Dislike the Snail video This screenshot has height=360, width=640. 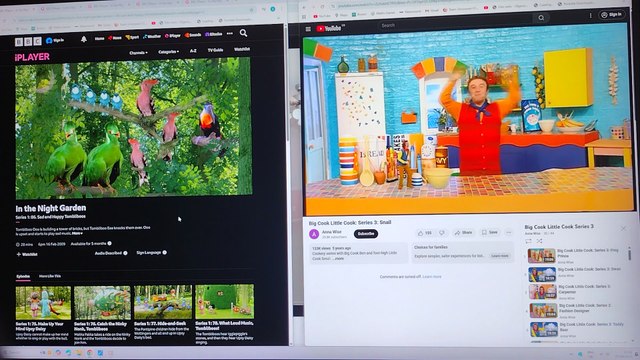pos(441,233)
